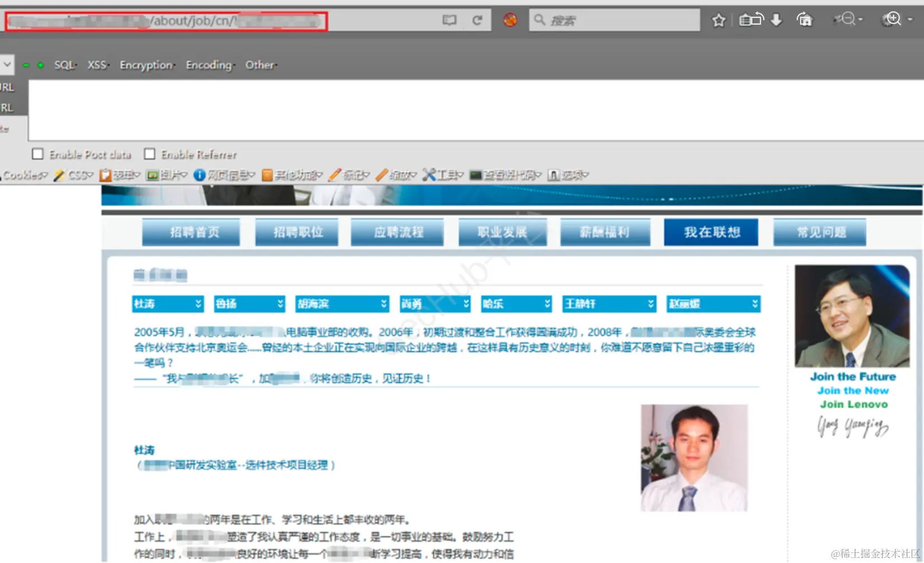Open the 图片 images toolbar item
Image resolution: width=924 pixels, height=563 pixels.
166,175
